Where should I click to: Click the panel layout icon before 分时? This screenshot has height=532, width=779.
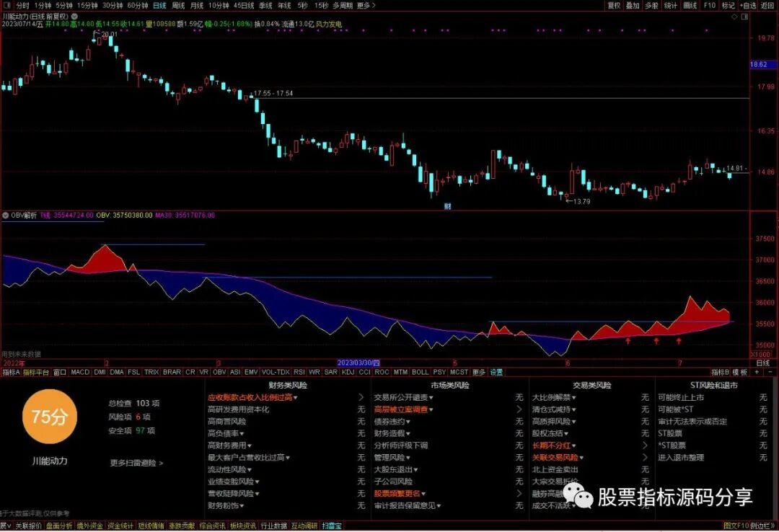[x=6, y=6]
